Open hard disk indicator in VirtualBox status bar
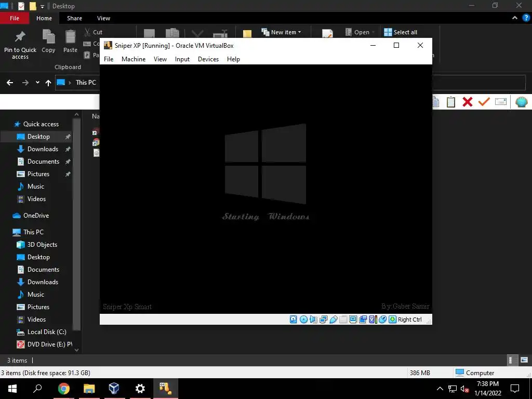The image size is (532, 399). pos(294,320)
